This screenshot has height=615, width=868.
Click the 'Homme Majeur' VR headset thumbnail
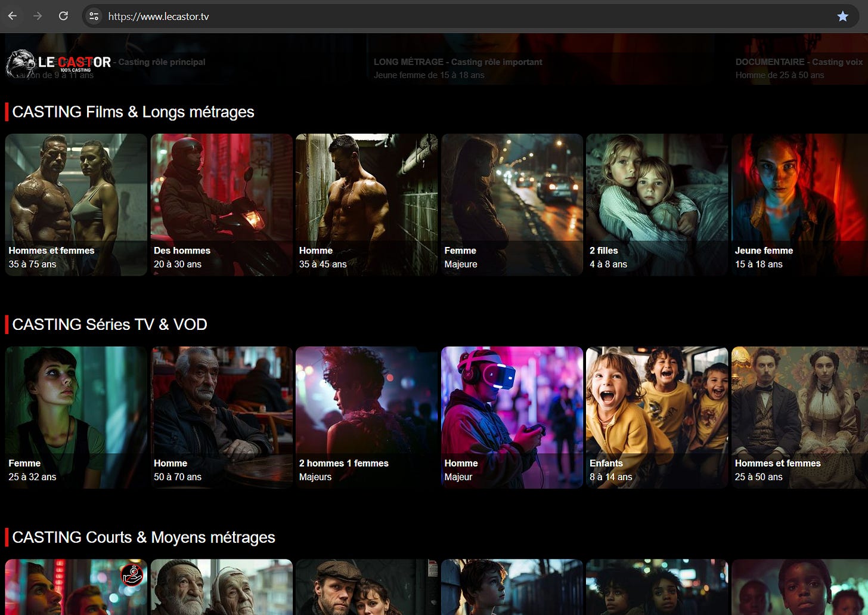tap(511, 417)
